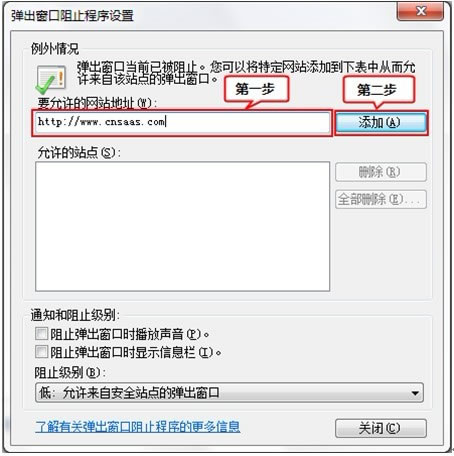Screen dimensions: 454x456
Task: Click inside the empty 允许的站点 list box
Action: click(182, 226)
